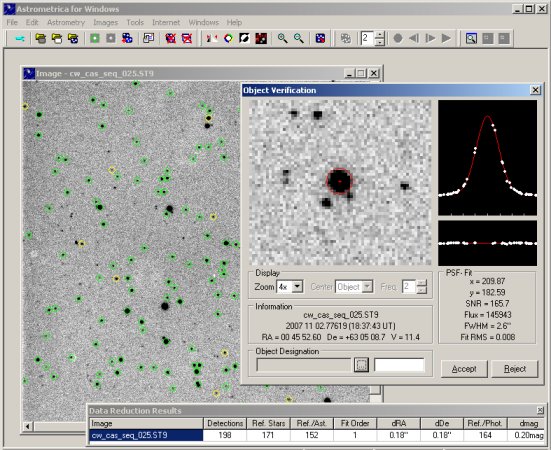Screen dimensions: 551x450
Task: Increase the toolbar number spinner value
Action: point(380,35)
